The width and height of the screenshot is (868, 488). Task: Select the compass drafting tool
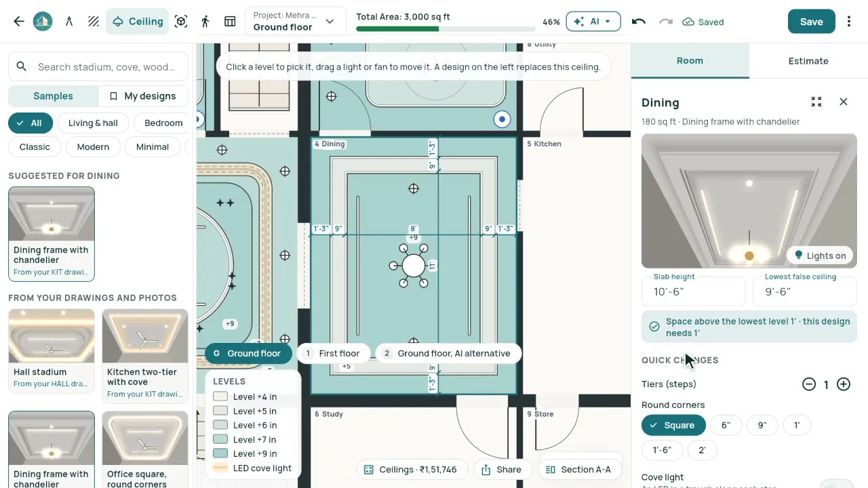[x=69, y=22]
